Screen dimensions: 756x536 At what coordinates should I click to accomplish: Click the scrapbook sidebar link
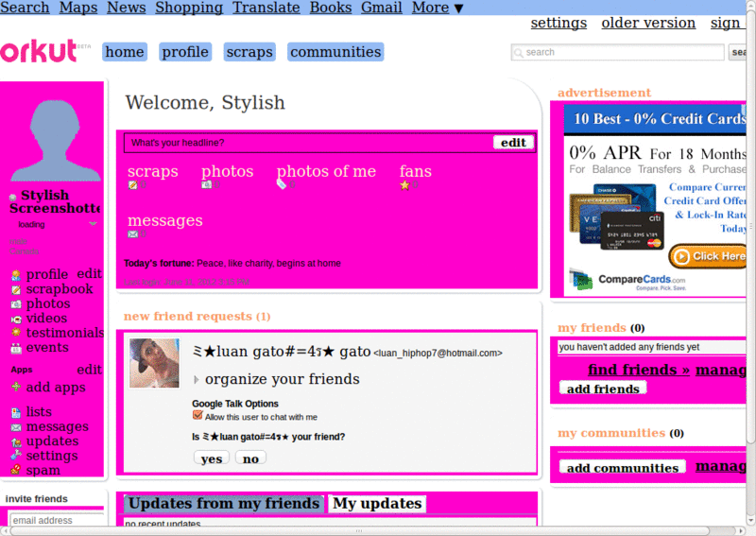click(x=60, y=289)
